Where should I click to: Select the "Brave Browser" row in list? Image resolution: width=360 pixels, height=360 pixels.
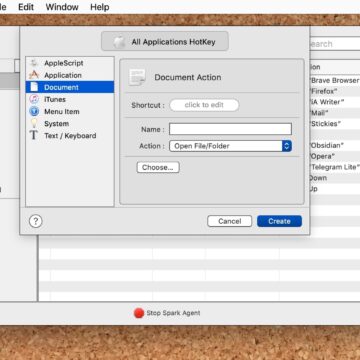point(335,80)
